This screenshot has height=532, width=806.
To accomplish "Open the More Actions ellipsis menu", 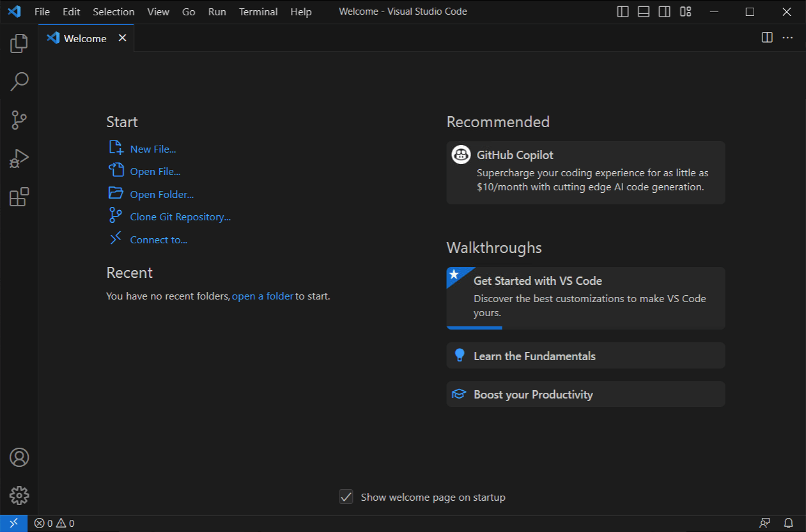I will pyautogui.click(x=787, y=38).
